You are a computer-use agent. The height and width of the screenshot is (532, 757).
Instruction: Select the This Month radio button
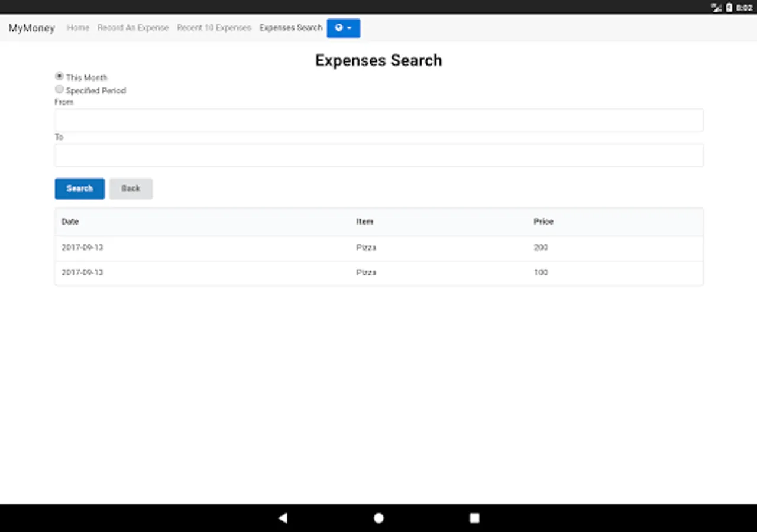pyautogui.click(x=59, y=76)
